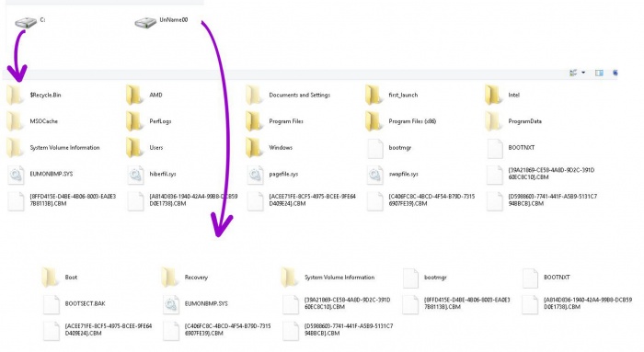This screenshot has width=644, height=352.
Task: Select the UnName00 drive icon
Action: tap(145, 22)
